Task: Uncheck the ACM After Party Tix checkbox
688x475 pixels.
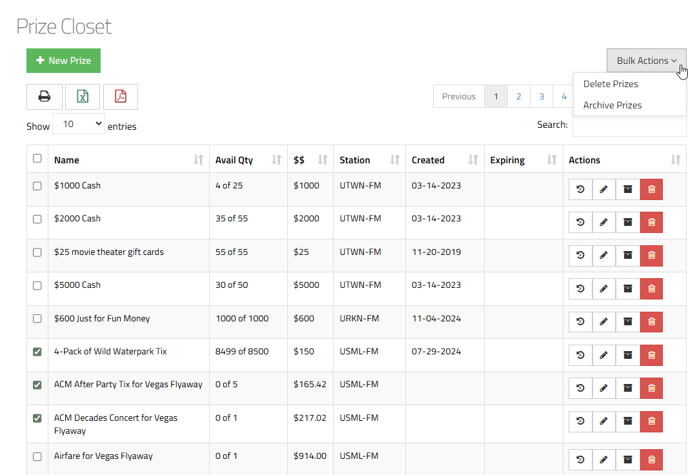Action: pyautogui.click(x=38, y=385)
